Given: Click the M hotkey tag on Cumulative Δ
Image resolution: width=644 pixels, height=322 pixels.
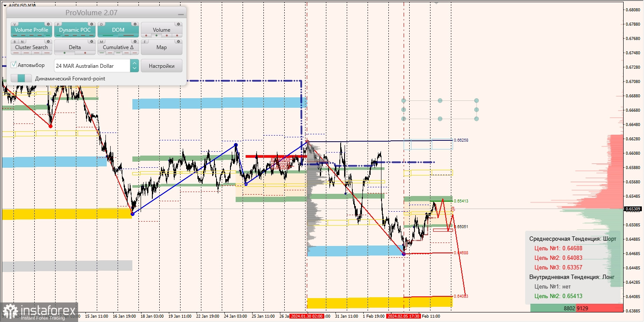Looking at the screenshot, I should pyautogui.click(x=102, y=42).
